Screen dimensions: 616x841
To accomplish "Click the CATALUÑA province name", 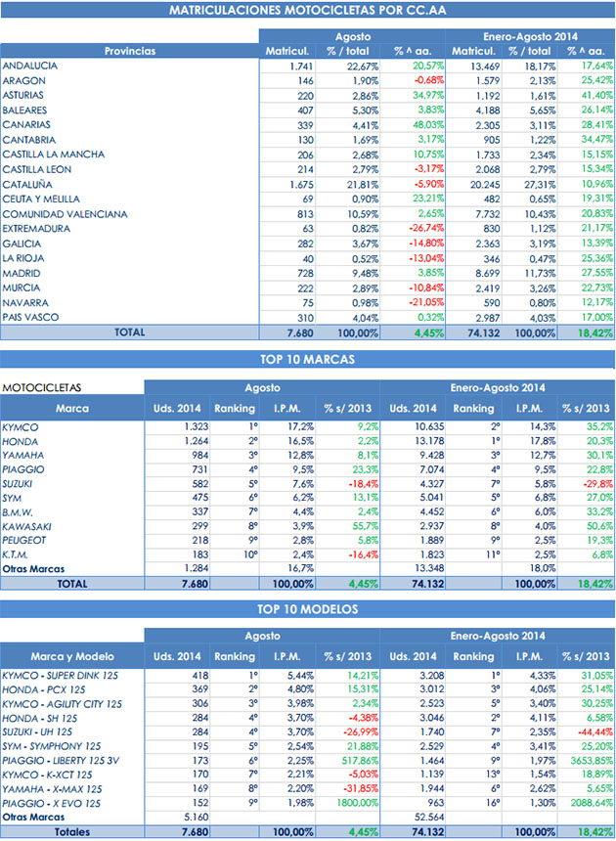I will [27, 184].
